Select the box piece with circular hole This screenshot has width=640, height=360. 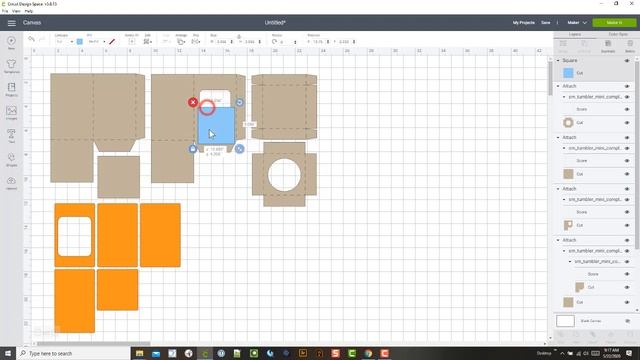click(284, 174)
